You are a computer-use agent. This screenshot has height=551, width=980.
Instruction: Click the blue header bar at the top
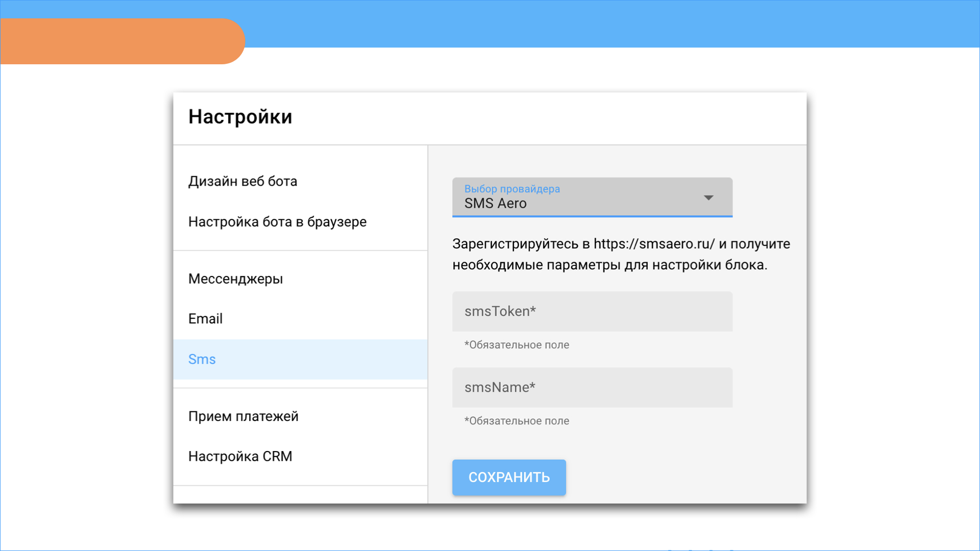(x=612, y=23)
